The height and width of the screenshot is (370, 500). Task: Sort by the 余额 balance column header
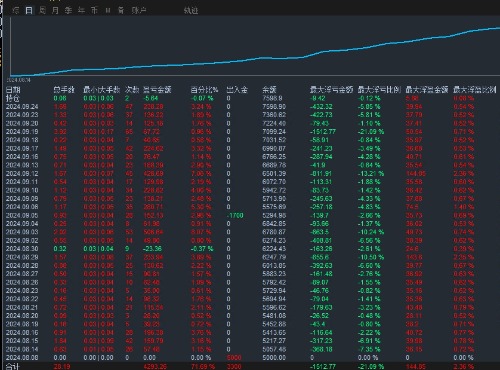click(269, 90)
